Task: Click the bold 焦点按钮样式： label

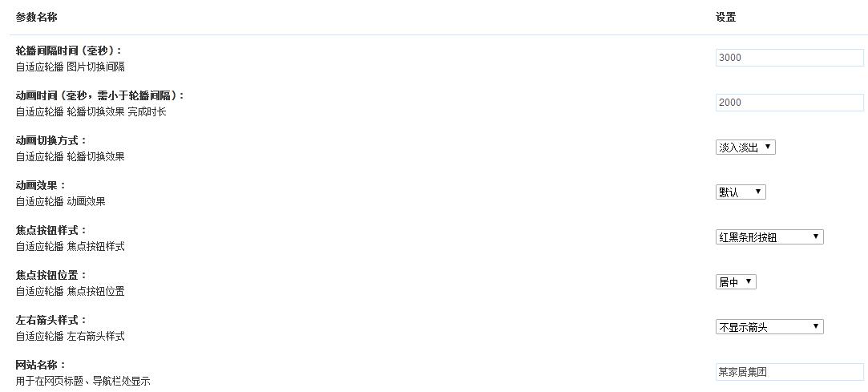Action: [51, 230]
